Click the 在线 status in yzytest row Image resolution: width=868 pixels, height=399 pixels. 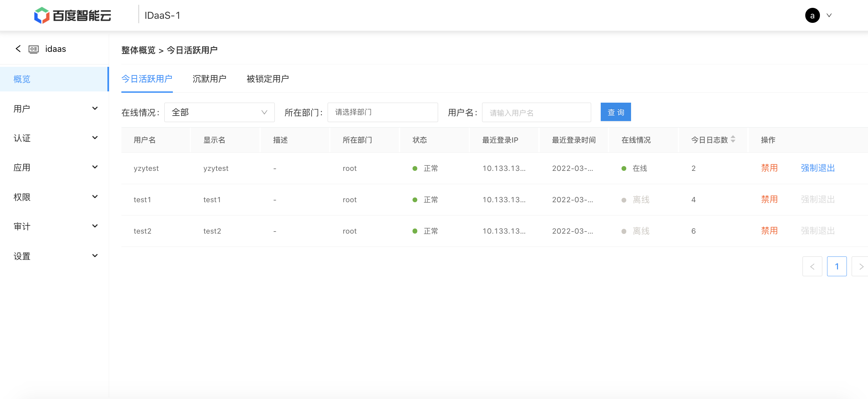click(634, 168)
